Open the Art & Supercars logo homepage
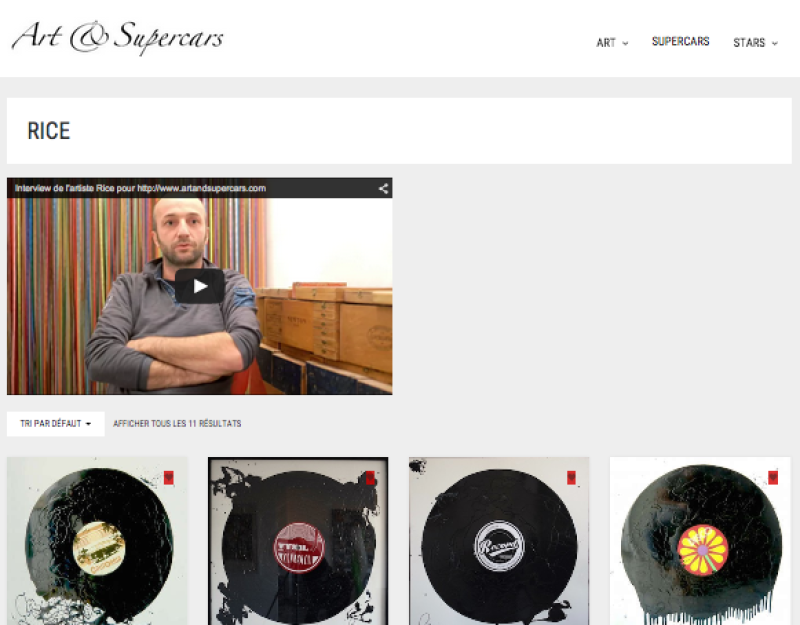Screen dimensions: 800x625 pyautogui.click(x=117, y=38)
